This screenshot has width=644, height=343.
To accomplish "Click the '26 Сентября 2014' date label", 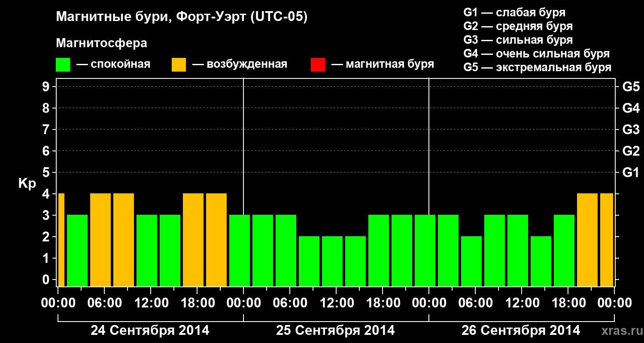I will [521, 331].
